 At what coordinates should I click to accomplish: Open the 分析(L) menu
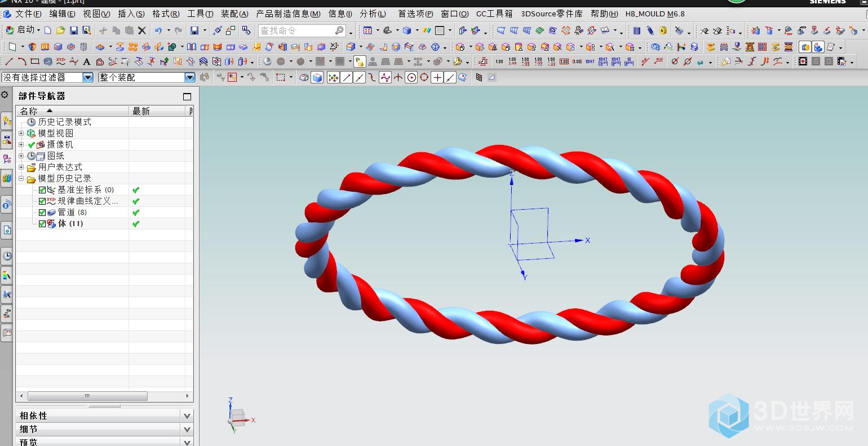[x=373, y=14]
